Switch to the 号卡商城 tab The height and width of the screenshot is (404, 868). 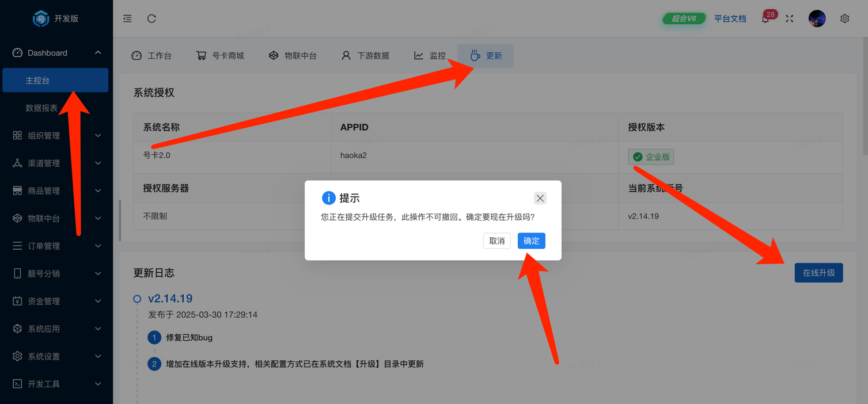pyautogui.click(x=220, y=56)
